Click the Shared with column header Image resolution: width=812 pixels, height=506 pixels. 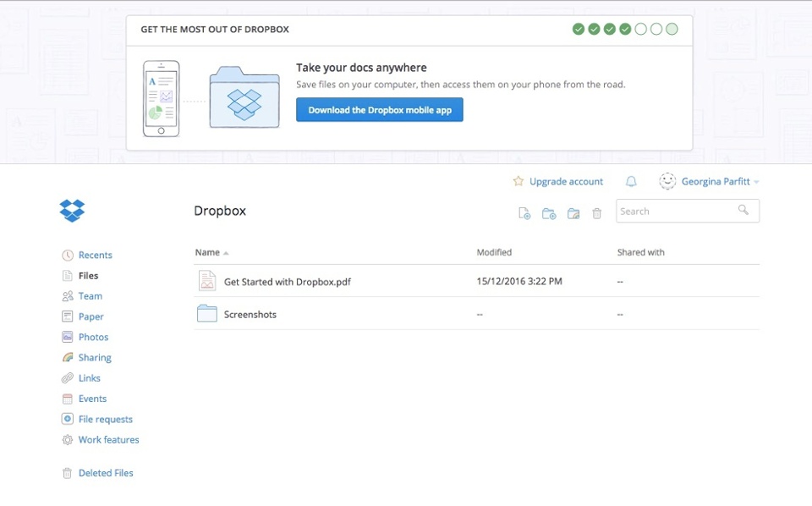[640, 252]
